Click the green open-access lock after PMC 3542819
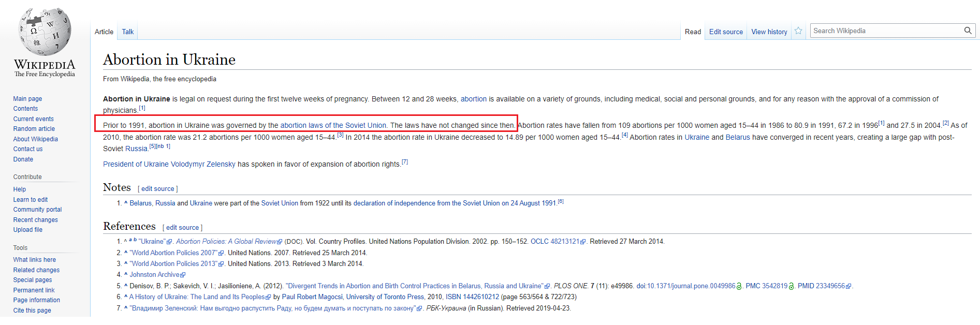Image resolution: width=980 pixels, height=325 pixels. coord(791,286)
